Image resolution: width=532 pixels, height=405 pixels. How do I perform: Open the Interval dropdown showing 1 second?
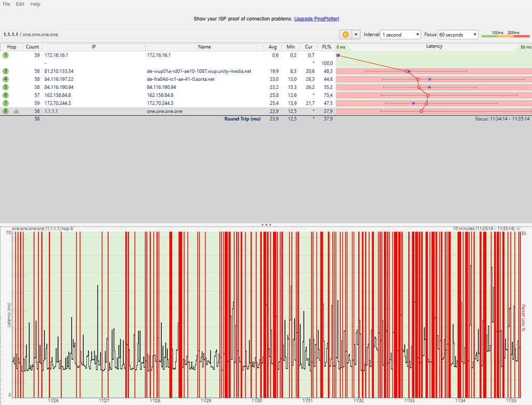pyautogui.click(x=400, y=35)
